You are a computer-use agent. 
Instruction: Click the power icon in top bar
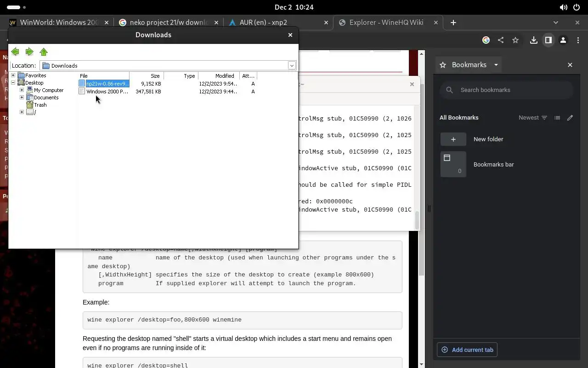click(x=577, y=7)
